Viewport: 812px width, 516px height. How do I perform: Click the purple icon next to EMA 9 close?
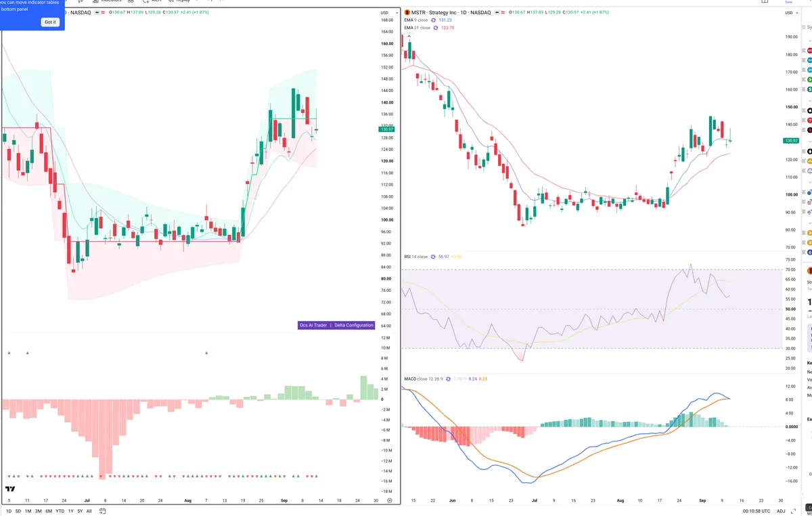tap(434, 20)
